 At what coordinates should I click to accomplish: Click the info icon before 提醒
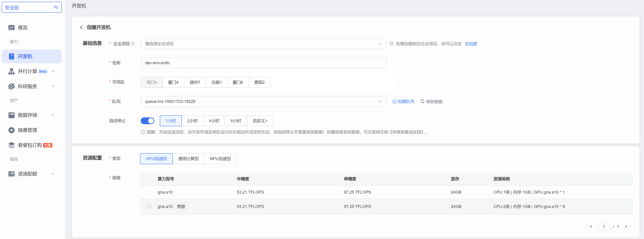(x=143, y=132)
